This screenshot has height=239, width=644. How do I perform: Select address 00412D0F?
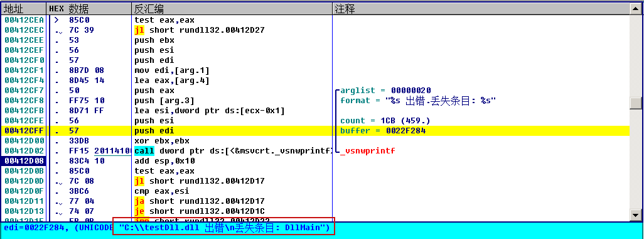coord(24,191)
